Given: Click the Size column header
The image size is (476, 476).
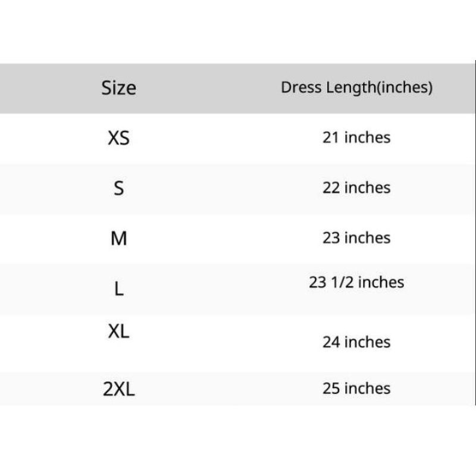Looking at the screenshot, I should tap(118, 88).
